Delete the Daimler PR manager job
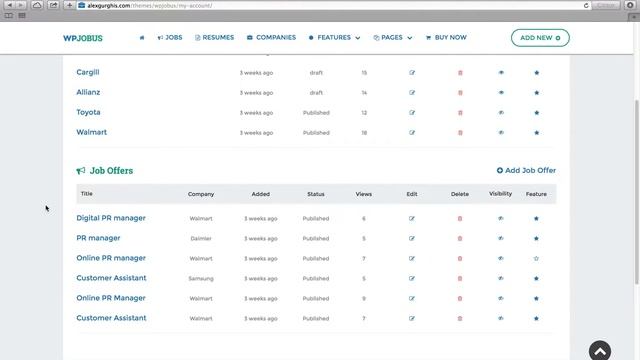Image resolution: width=640 pixels, height=360 pixels. (x=460, y=238)
